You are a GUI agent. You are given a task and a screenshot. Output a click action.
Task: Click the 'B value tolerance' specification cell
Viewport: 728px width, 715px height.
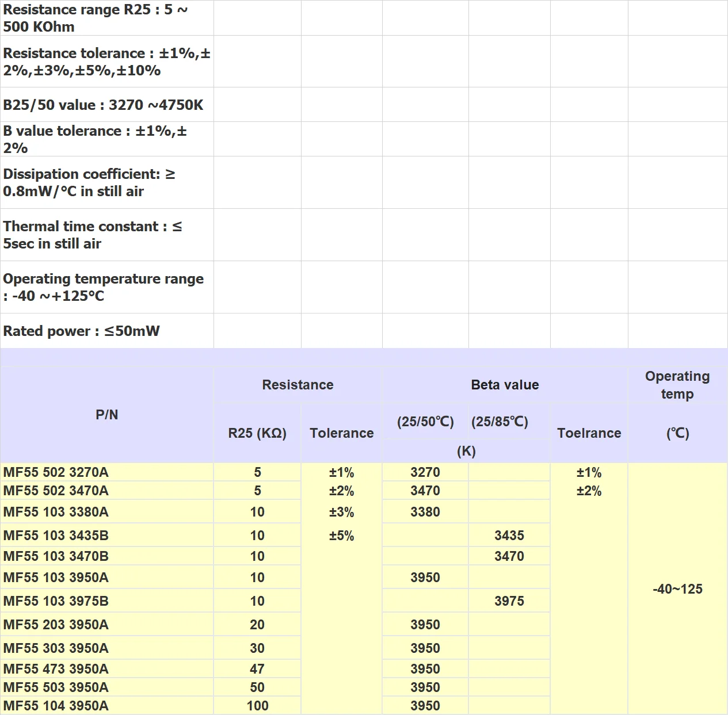pos(106,139)
